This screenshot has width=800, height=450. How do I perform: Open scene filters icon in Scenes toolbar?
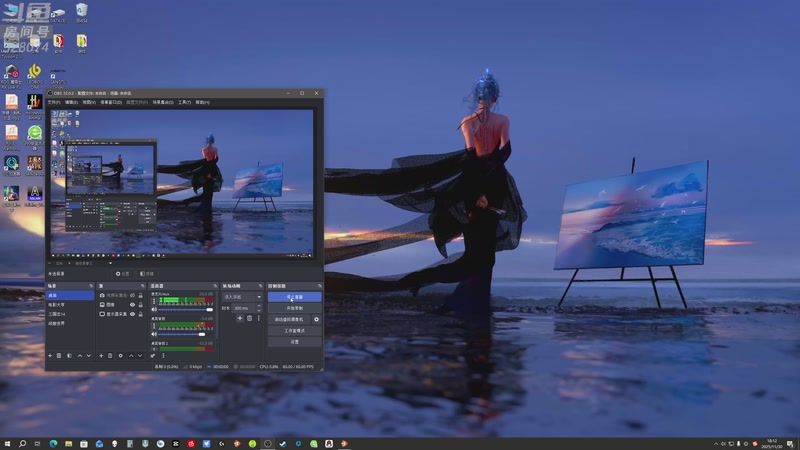(x=69, y=356)
